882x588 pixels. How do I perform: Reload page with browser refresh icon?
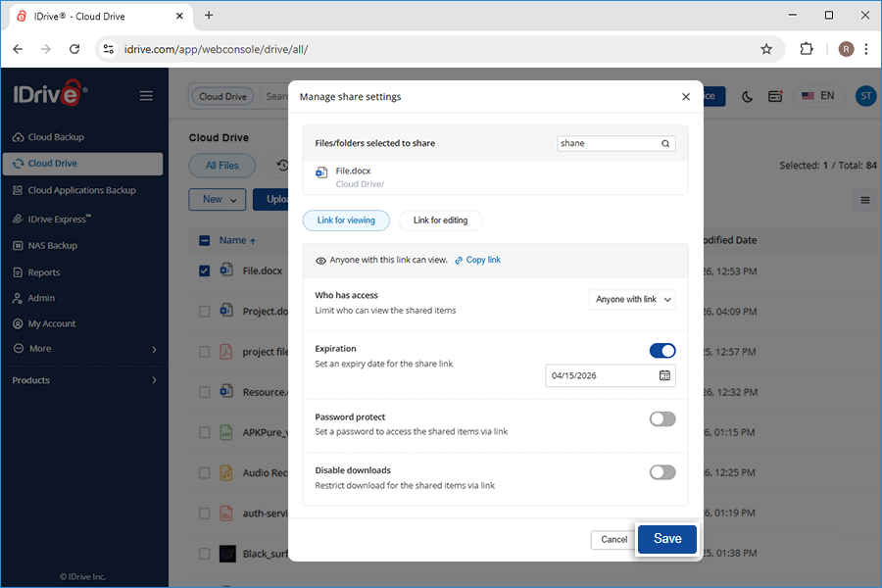point(74,49)
